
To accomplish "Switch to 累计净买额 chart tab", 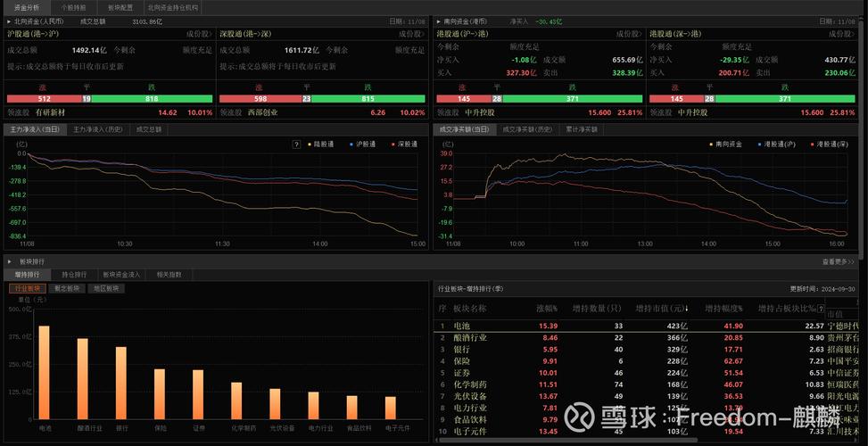I will click(x=580, y=129).
